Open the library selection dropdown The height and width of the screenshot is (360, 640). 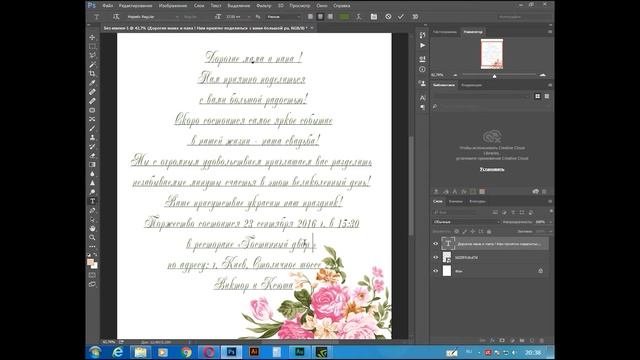click(482, 96)
